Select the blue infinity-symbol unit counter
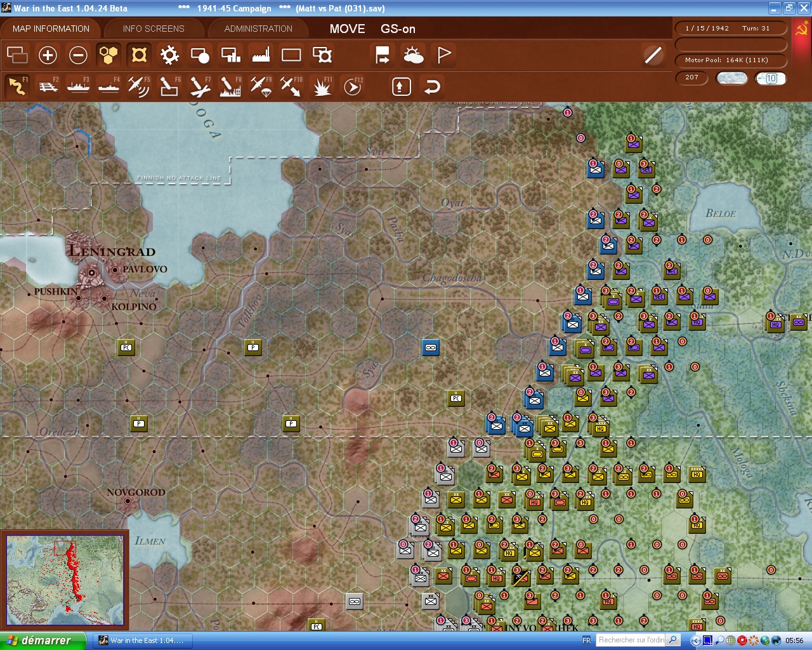 (x=431, y=347)
